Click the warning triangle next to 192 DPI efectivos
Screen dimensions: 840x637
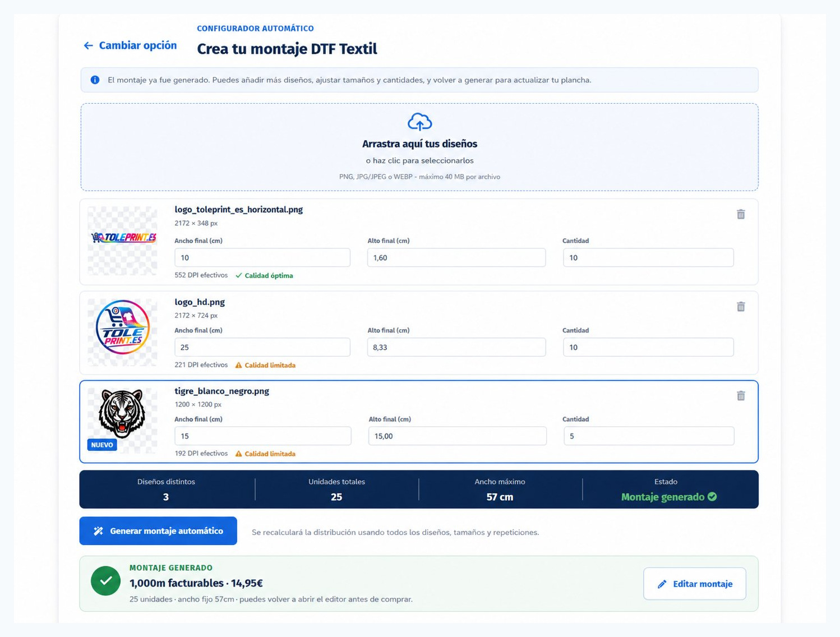[x=238, y=454]
